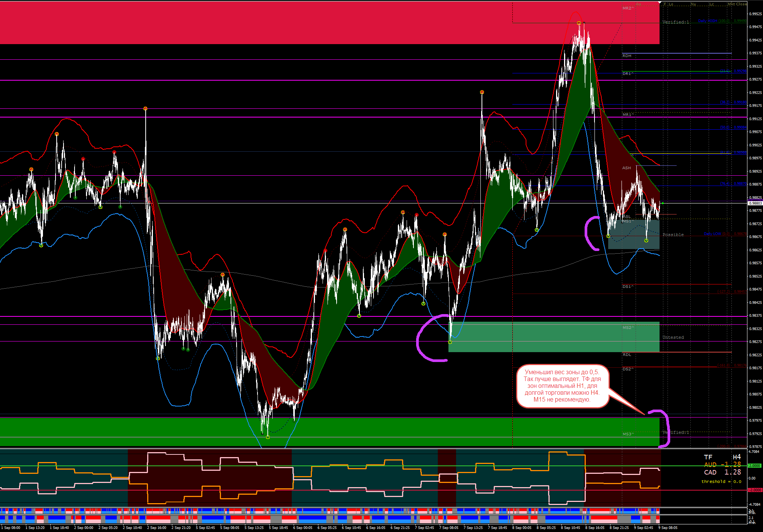Click the (-161.8) 0.98176 extension label

pos(731,365)
